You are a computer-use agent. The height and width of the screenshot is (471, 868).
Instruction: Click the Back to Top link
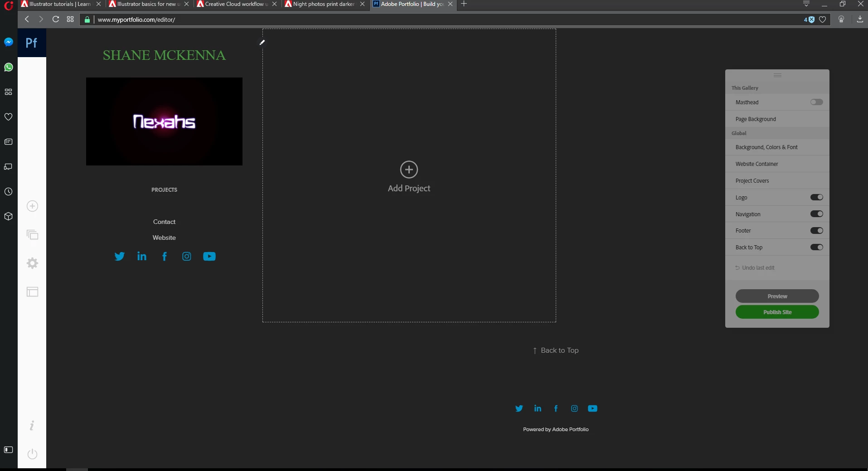tap(556, 350)
